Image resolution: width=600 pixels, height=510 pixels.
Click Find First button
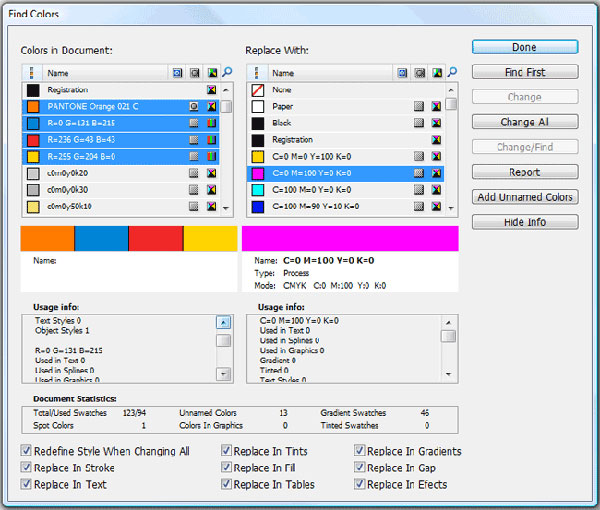tap(525, 72)
